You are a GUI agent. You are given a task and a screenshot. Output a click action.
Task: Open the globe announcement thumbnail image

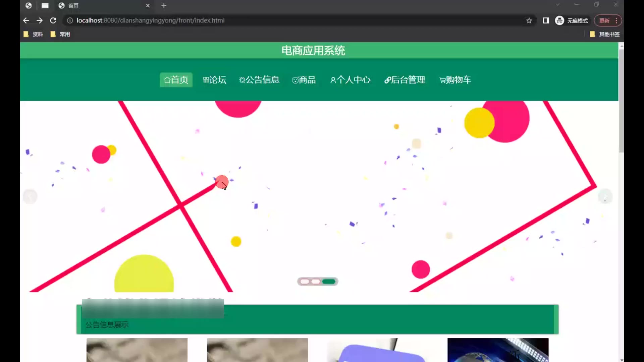498,350
